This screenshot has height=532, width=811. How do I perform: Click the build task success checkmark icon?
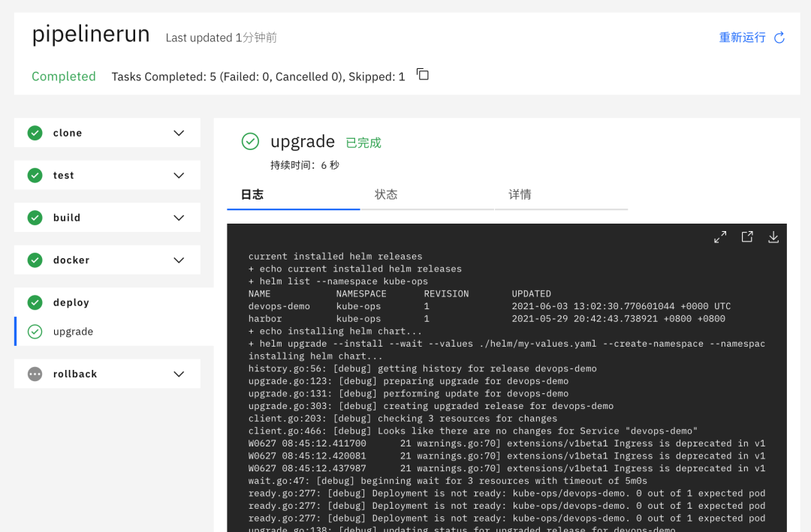[x=35, y=218]
